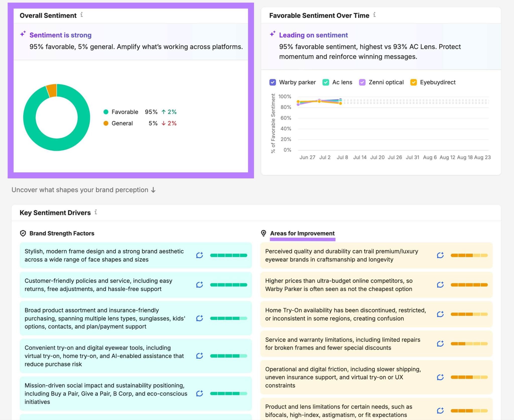
Task: Select the Stylish, modern frame design card
Action: point(136,255)
